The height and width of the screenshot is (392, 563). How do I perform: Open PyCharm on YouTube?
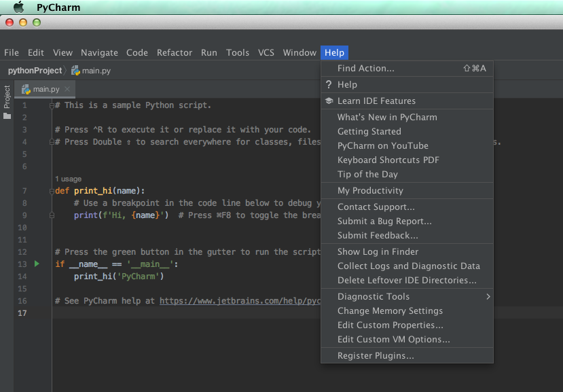pos(407,145)
